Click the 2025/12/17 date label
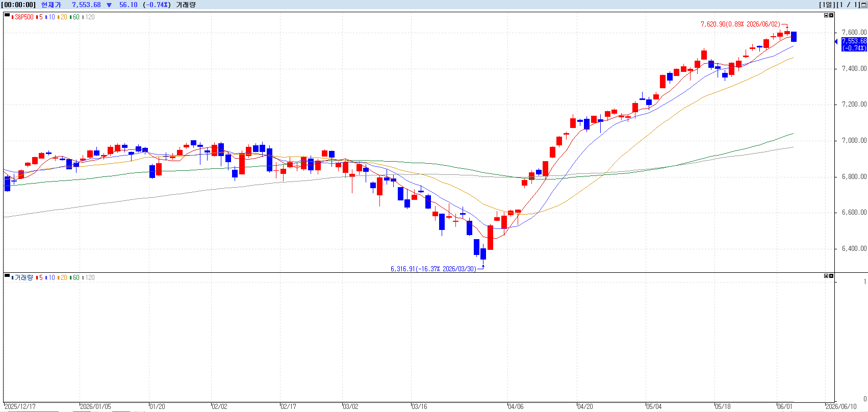Screen dimensions: 868x412 point(20,406)
